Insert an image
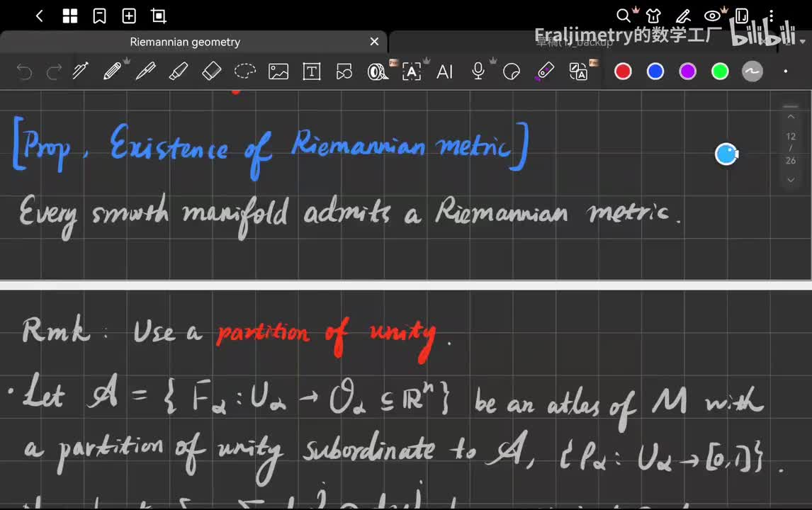Viewport: 812px width, 510px height. click(278, 72)
